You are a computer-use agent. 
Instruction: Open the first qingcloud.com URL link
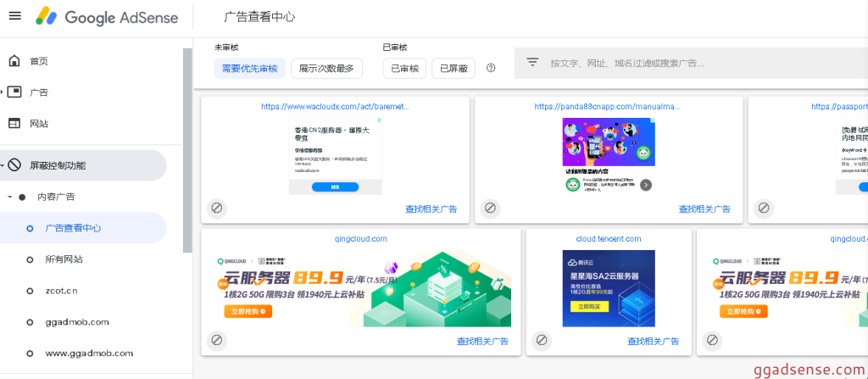[x=361, y=239]
